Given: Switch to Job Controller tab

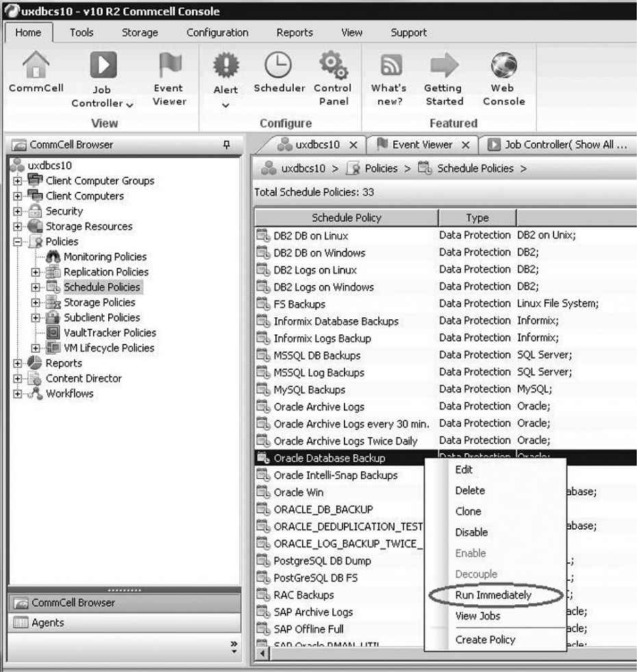Looking at the screenshot, I should (x=560, y=145).
